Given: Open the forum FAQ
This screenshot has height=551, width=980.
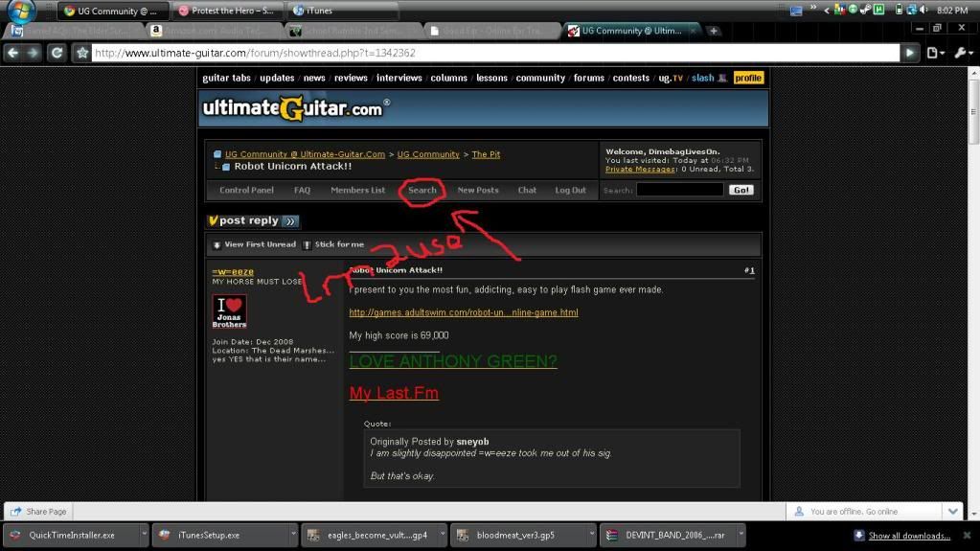Looking at the screenshot, I should (x=302, y=190).
